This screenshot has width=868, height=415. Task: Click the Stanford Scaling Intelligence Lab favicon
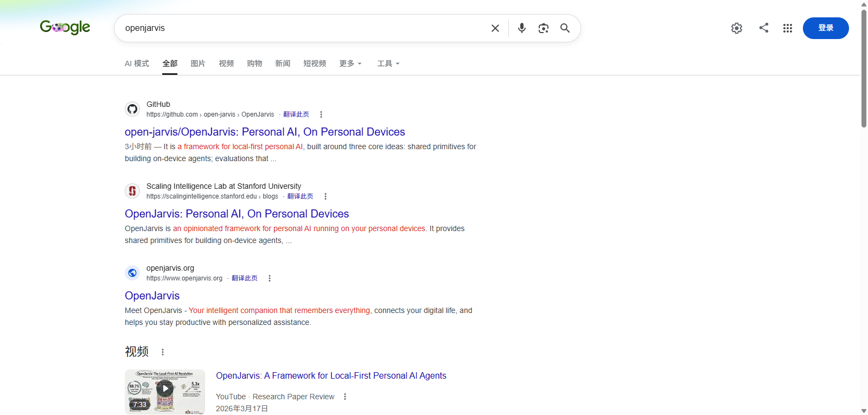pos(132,191)
